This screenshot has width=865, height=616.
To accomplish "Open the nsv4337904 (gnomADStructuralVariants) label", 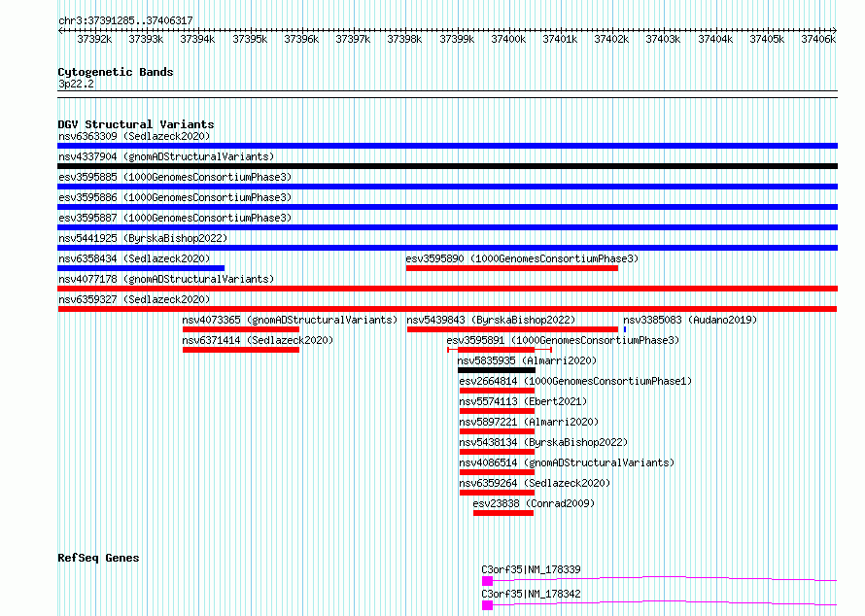I will [x=166, y=156].
